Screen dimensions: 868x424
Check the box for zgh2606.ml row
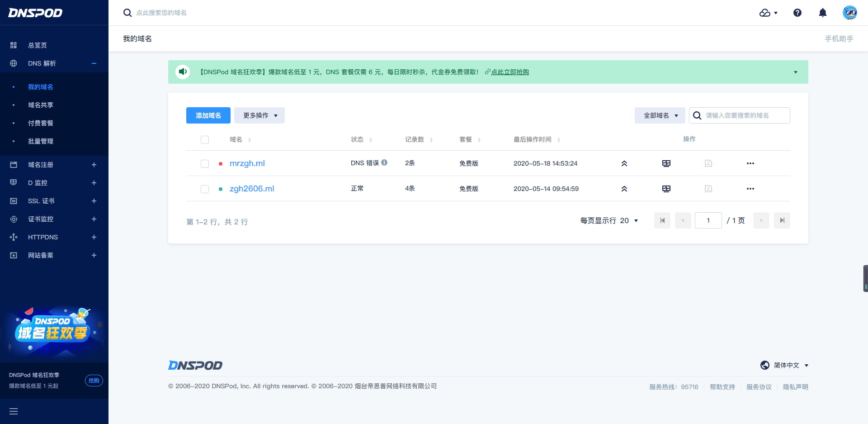[x=205, y=189]
